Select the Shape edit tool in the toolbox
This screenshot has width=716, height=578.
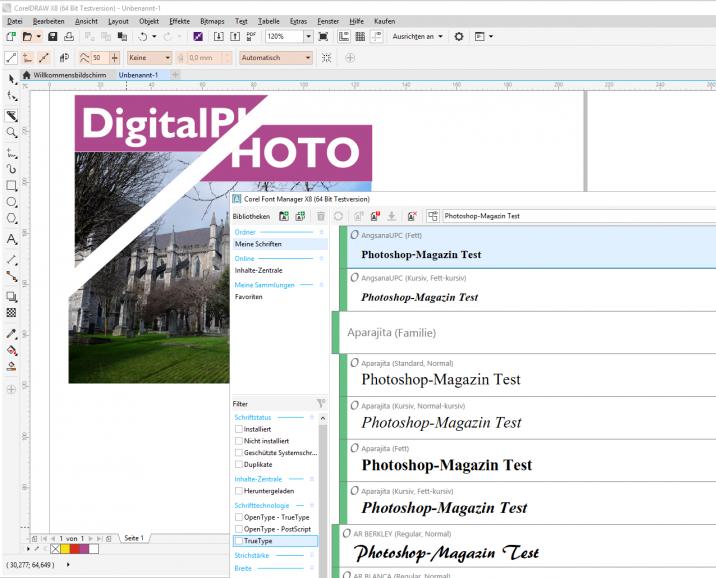pyautogui.click(x=11, y=96)
